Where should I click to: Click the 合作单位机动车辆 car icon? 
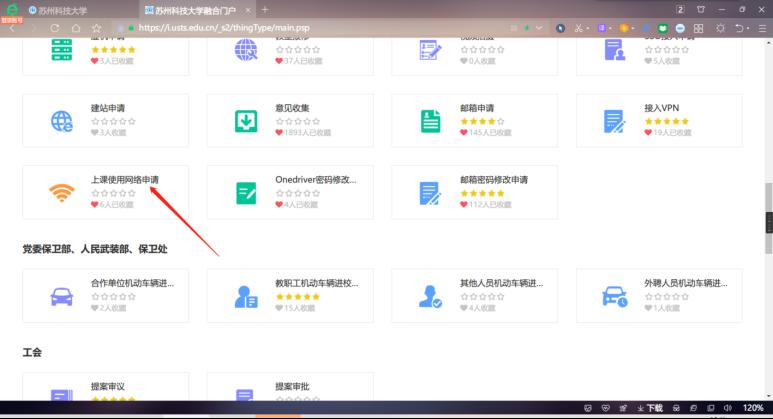[62, 296]
